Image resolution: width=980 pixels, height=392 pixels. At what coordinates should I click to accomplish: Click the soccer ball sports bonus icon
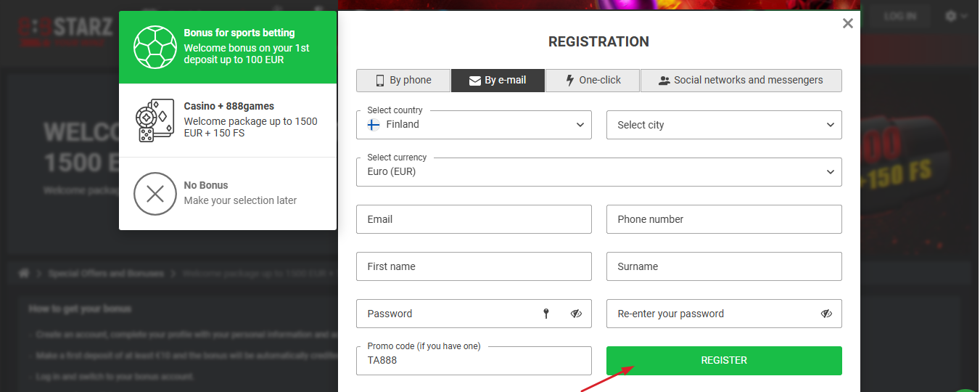155,47
